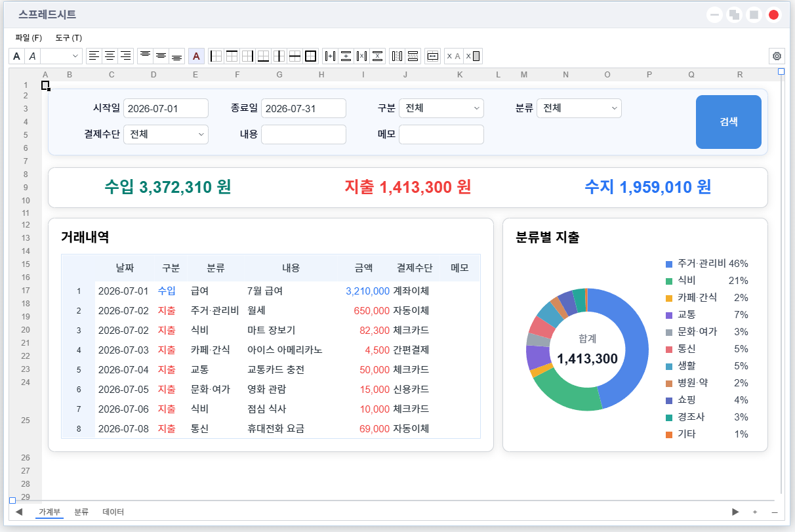
Task: Toggle bold text formatting
Action: pyautogui.click(x=16, y=56)
